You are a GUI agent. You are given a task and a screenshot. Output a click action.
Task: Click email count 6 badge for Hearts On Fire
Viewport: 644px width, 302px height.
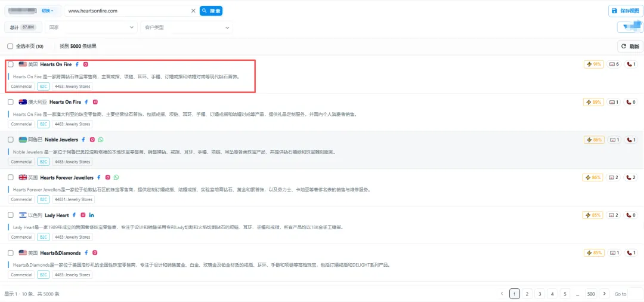(x=614, y=64)
